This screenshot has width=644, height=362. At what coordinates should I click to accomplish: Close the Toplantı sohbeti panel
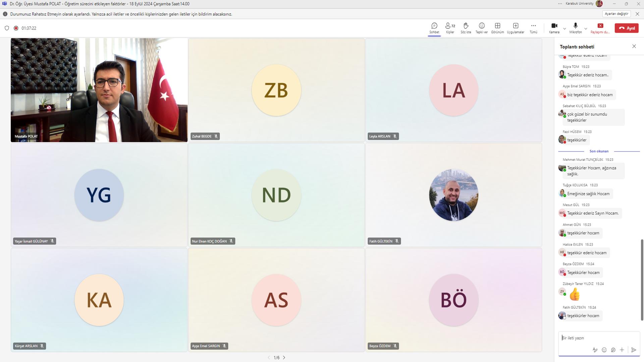(x=634, y=46)
